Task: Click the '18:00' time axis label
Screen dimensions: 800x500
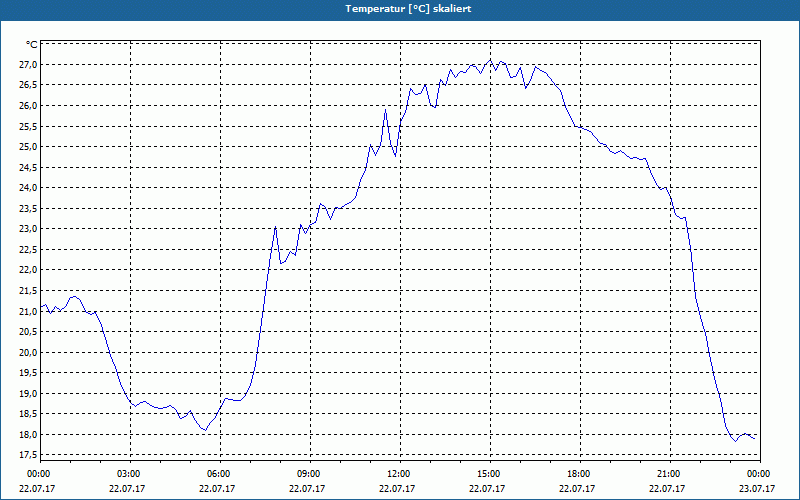Action: coord(579,474)
